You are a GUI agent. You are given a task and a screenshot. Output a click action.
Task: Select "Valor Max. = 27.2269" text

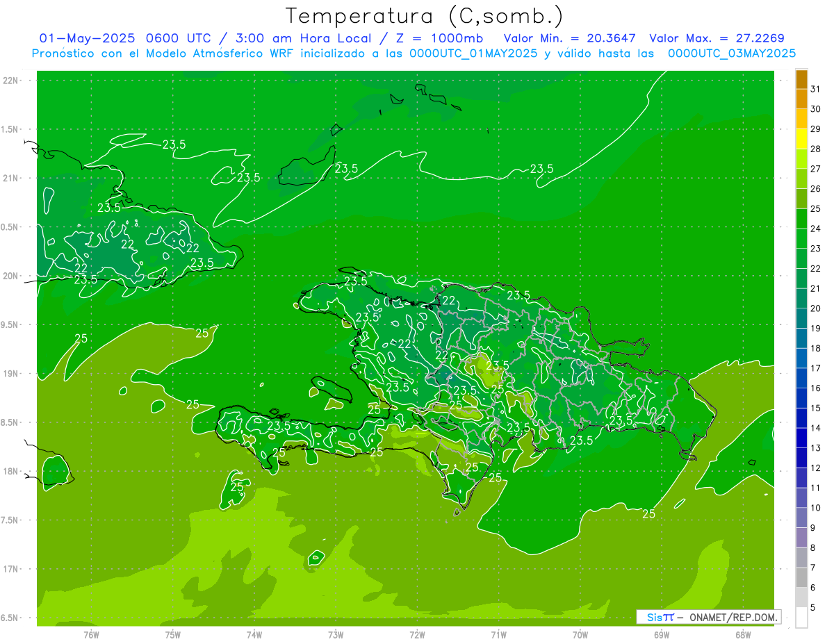pyautogui.click(x=717, y=38)
